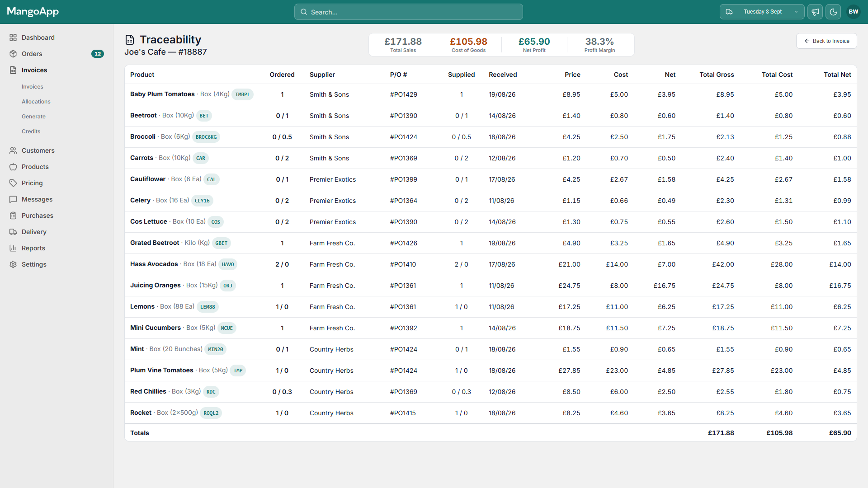868x488 pixels.
Task: Click the £171.88 Total Sales figure
Action: point(403,42)
